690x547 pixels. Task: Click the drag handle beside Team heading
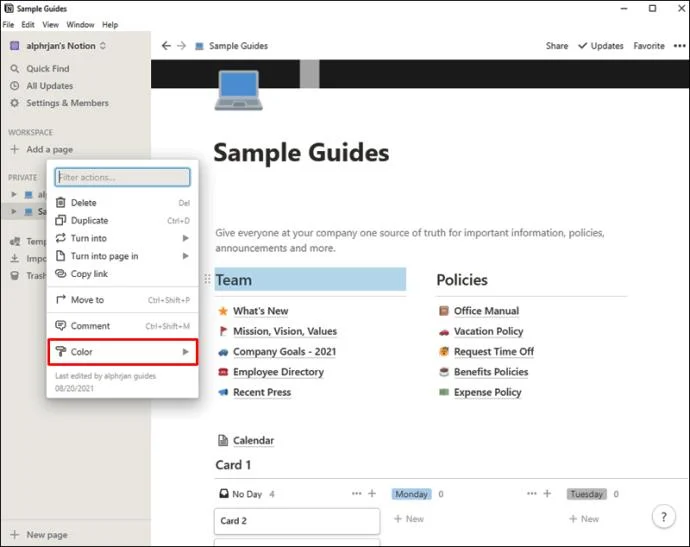pyautogui.click(x=207, y=279)
